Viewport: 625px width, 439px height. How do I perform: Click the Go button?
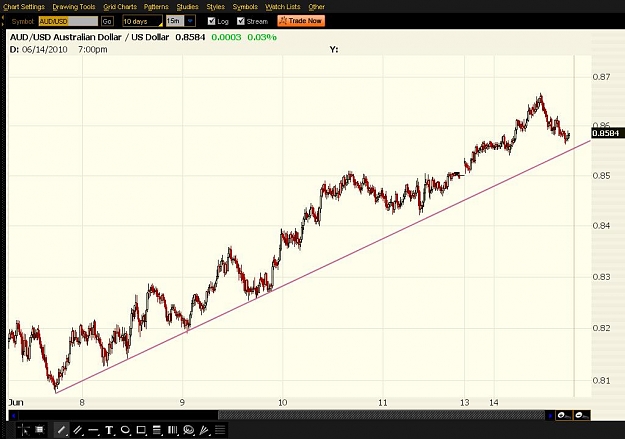[x=107, y=21]
